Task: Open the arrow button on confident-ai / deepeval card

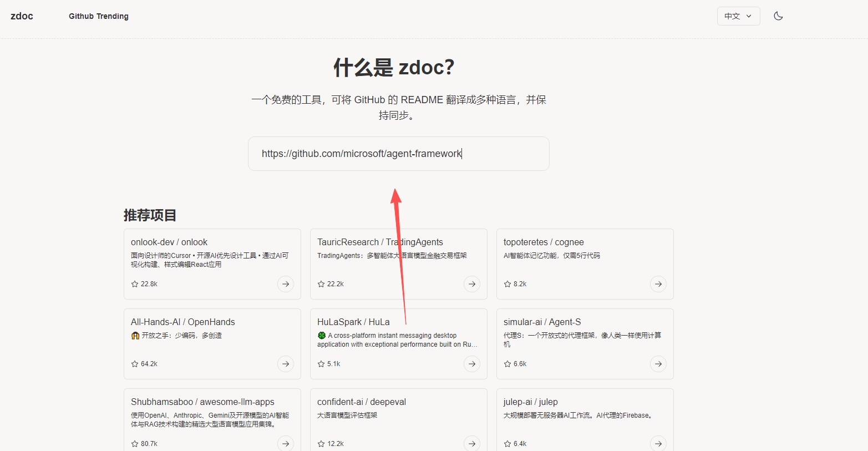Action: (x=472, y=444)
